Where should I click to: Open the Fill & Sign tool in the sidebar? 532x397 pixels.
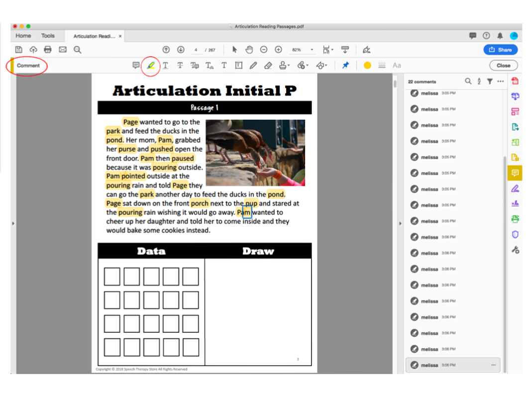pyautogui.click(x=515, y=189)
